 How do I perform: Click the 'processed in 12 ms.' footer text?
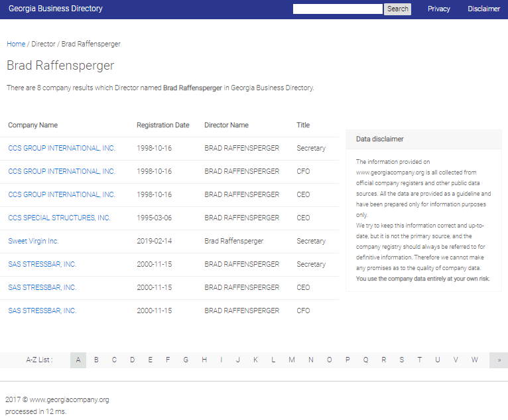(x=36, y=411)
